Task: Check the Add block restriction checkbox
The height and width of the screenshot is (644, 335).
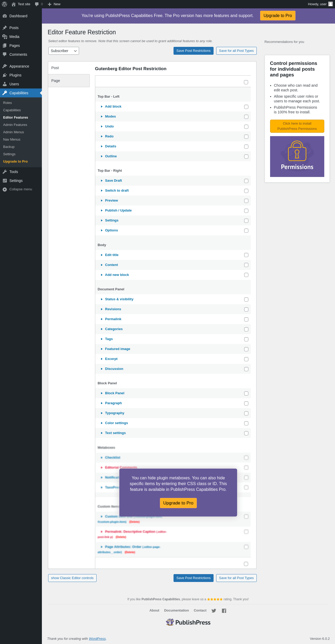Action: click(246, 107)
